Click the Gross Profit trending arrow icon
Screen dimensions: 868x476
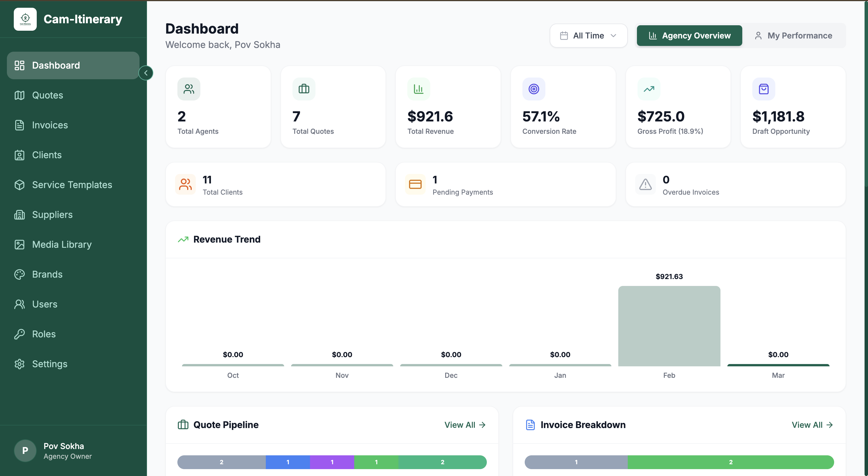click(649, 89)
